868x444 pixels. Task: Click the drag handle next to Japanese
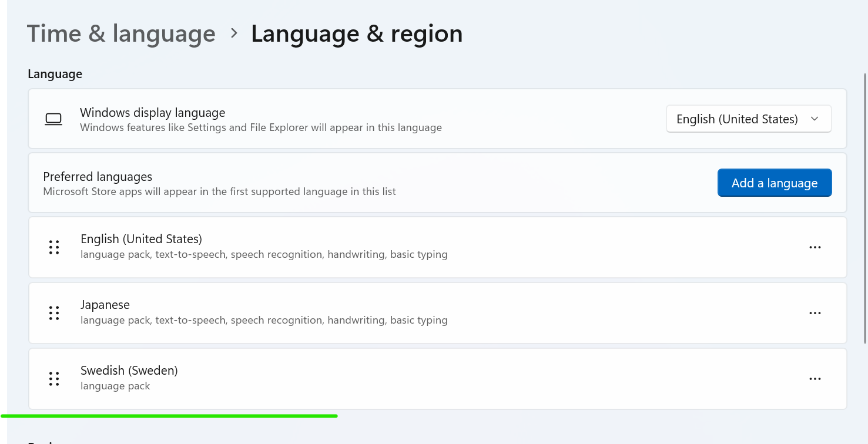[x=54, y=313]
